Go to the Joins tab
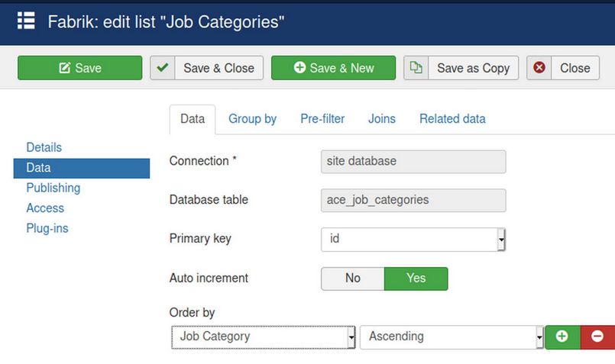 [x=382, y=119]
